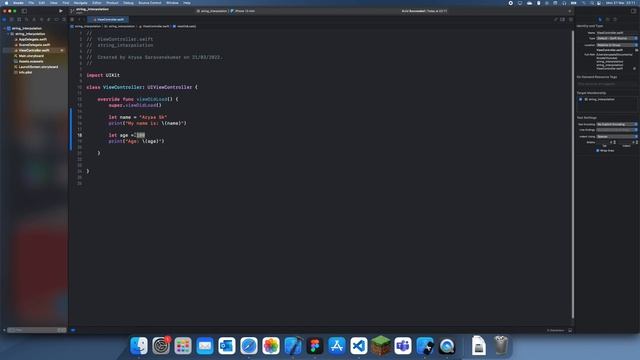This screenshot has width=640, height=360.
Task: Open the related items grid menu
Action: coord(72,19)
